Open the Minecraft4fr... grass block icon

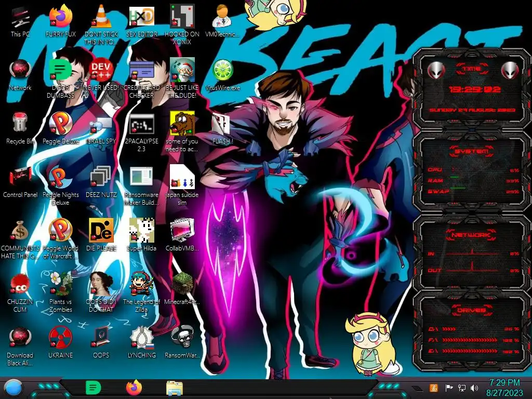(x=182, y=288)
